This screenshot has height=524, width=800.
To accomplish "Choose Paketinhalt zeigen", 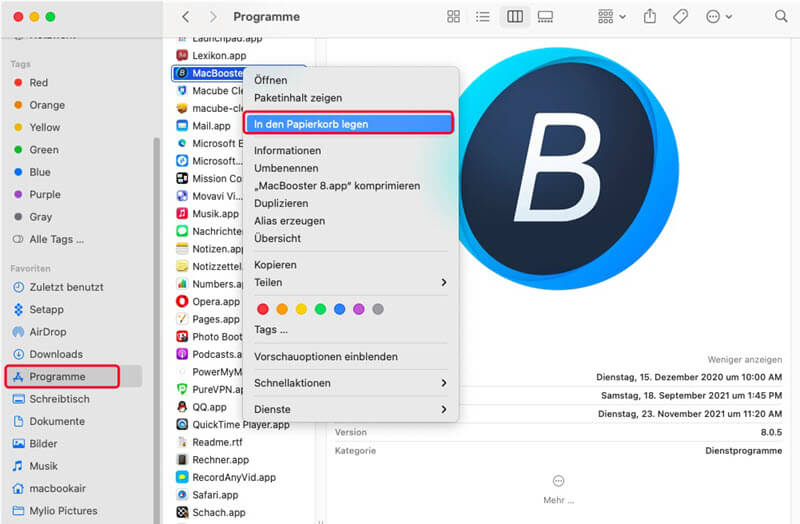I will 298,98.
